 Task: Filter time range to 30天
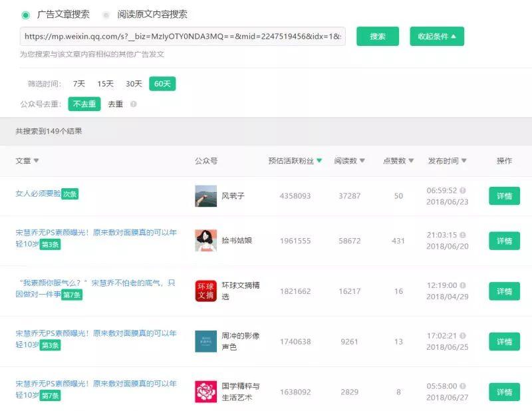click(134, 84)
